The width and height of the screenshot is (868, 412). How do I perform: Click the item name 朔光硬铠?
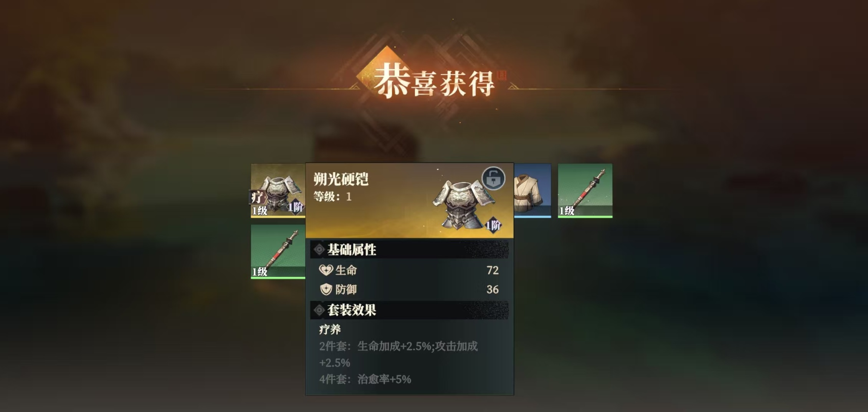pos(341,179)
